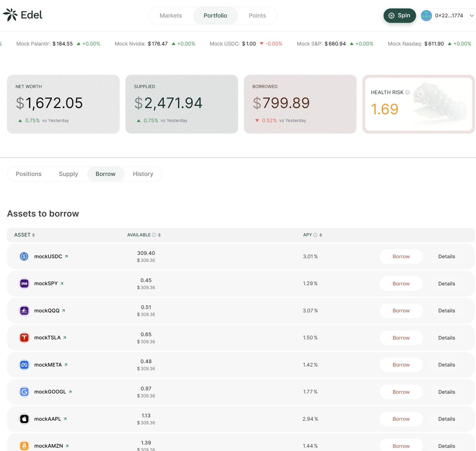
Task: Borrow mockUSDC
Action: (401, 256)
